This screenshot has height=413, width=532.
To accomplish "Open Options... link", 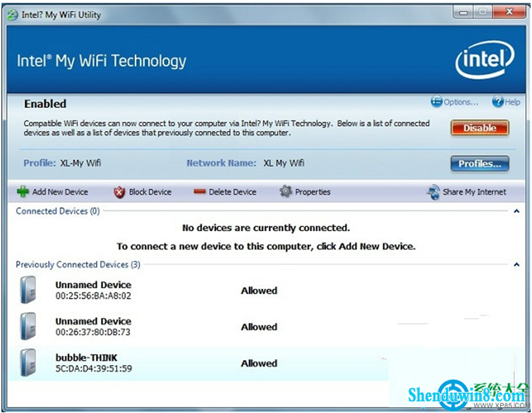I will (x=461, y=102).
